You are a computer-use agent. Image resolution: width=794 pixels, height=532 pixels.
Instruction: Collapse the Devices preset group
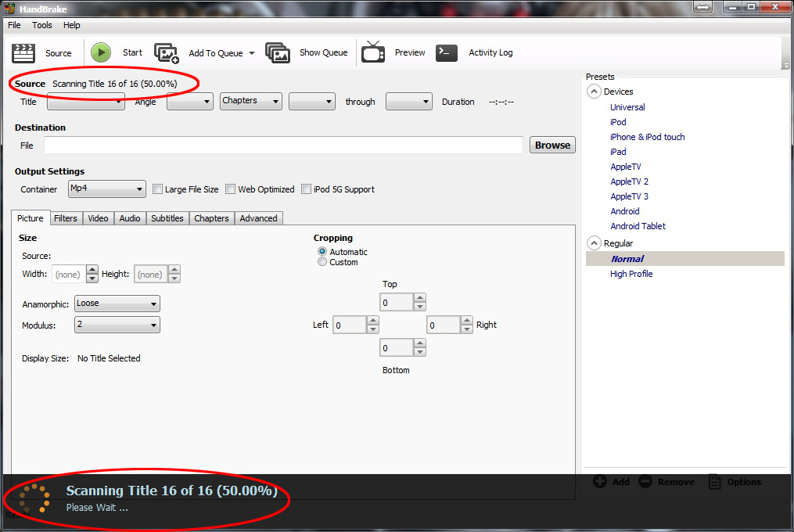click(x=594, y=92)
